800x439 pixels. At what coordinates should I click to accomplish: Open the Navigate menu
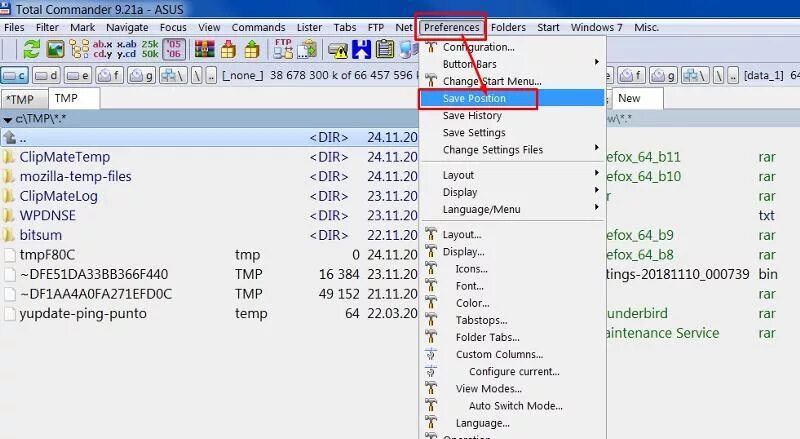127,28
